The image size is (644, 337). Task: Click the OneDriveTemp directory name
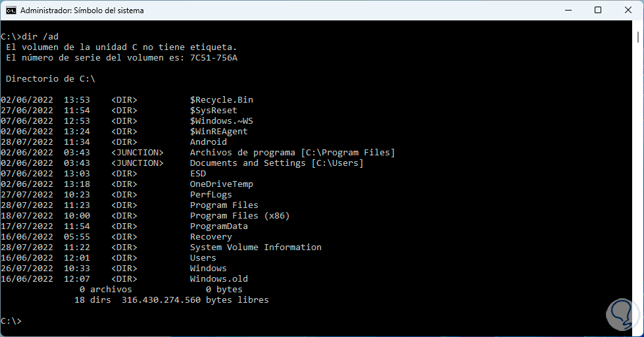(x=221, y=184)
